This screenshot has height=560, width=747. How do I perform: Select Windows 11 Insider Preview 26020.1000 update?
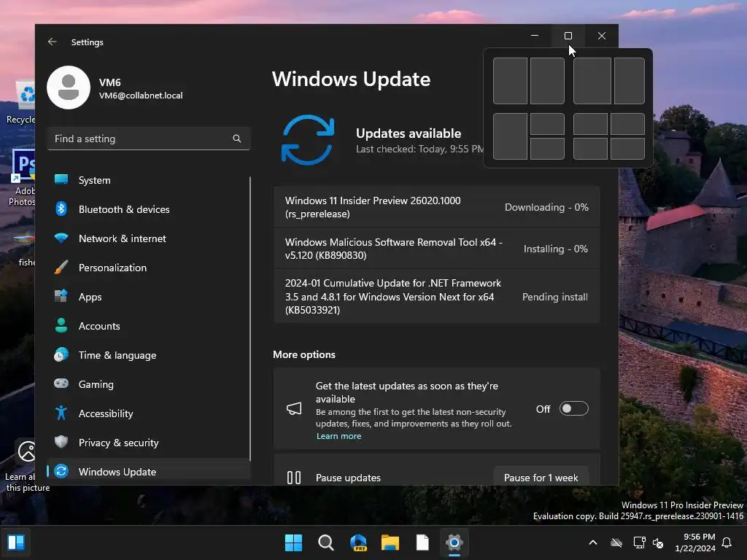pyautogui.click(x=436, y=207)
